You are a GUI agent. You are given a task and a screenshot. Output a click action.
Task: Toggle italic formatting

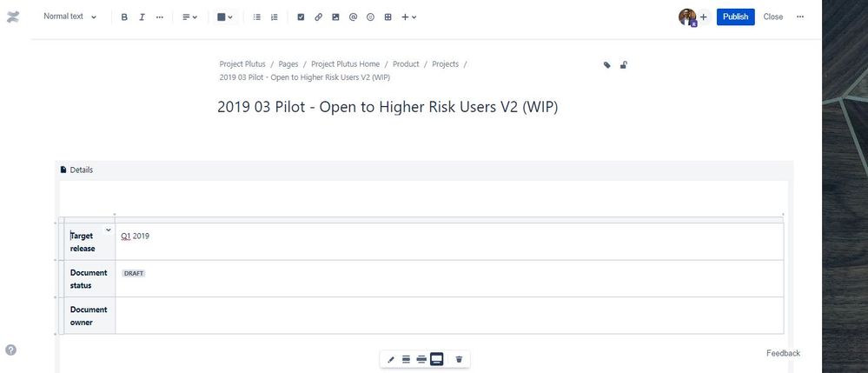point(142,17)
